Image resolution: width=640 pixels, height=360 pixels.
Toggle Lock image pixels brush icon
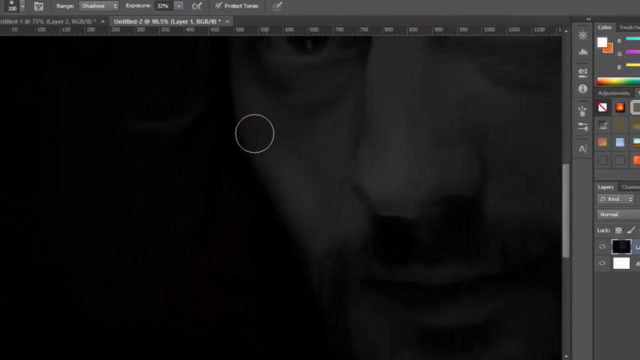click(631, 230)
